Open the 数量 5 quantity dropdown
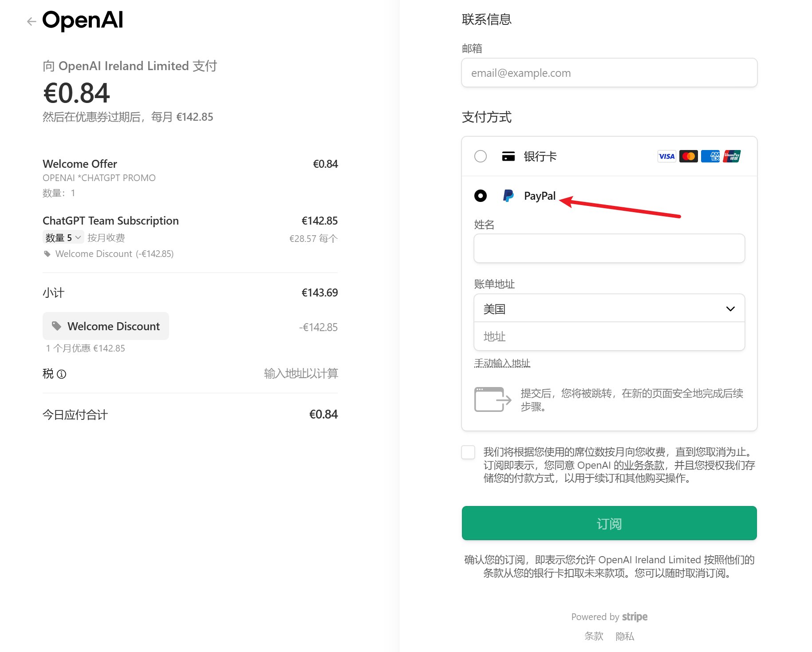812x652 pixels. [x=63, y=238]
